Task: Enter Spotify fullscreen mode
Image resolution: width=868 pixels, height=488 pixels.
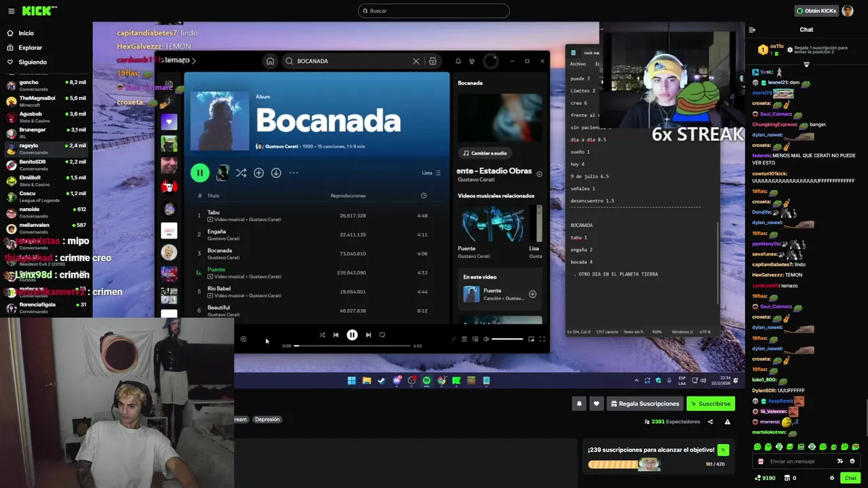Action: pos(542,339)
